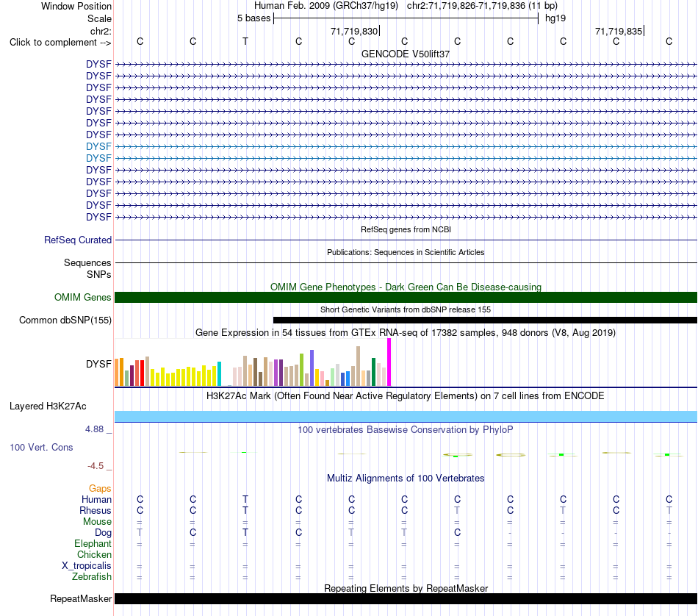Click the blue-violet bar in the GTEx chart

coord(312,368)
